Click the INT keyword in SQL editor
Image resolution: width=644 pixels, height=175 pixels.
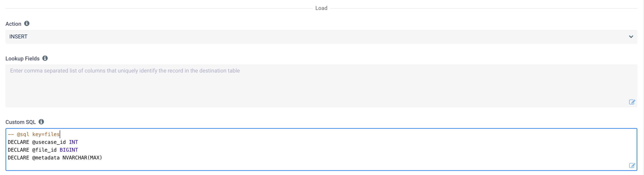click(x=74, y=142)
